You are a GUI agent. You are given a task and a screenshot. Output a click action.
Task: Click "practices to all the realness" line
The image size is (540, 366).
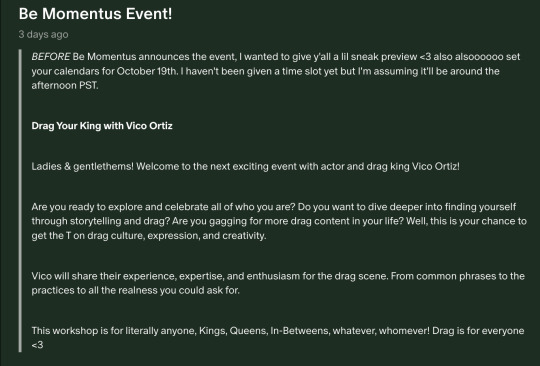coord(135,290)
